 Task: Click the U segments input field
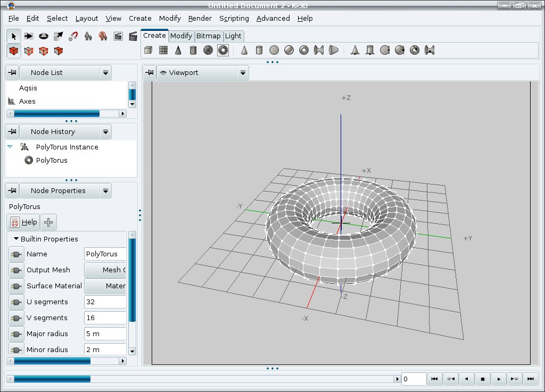pyautogui.click(x=105, y=302)
